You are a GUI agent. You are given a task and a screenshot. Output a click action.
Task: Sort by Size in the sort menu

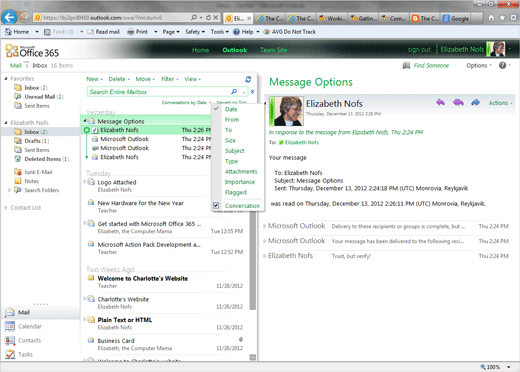point(230,140)
